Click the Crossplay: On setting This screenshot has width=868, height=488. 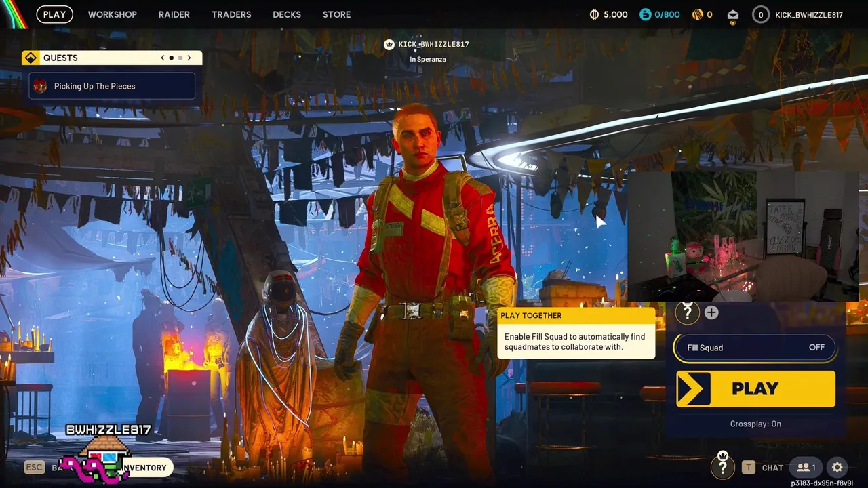pos(755,424)
